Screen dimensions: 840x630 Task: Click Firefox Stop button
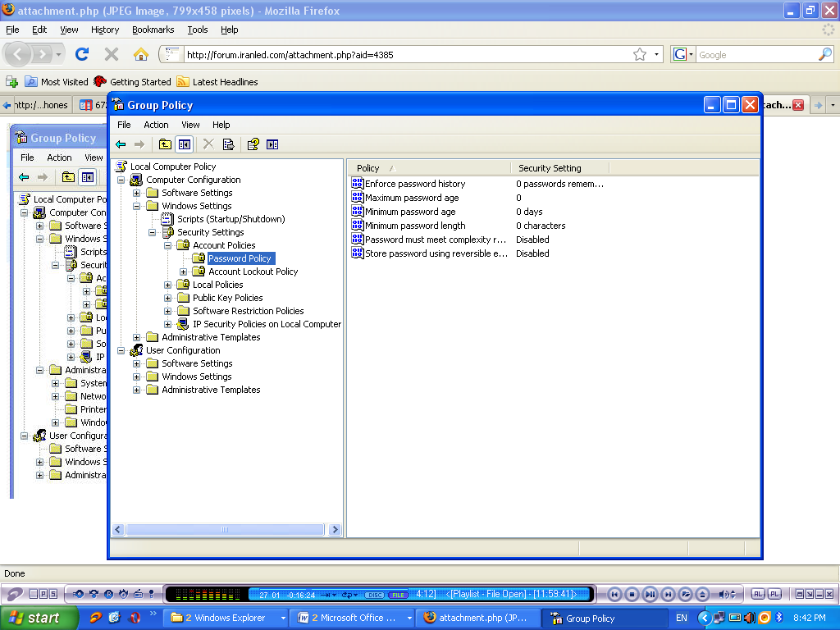tap(112, 54)
